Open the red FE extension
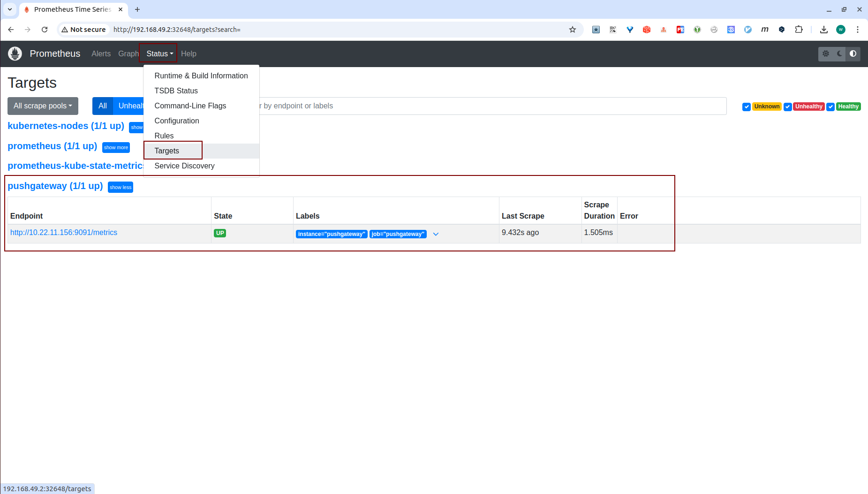868x494 pixels. click(x=680, y=30)
